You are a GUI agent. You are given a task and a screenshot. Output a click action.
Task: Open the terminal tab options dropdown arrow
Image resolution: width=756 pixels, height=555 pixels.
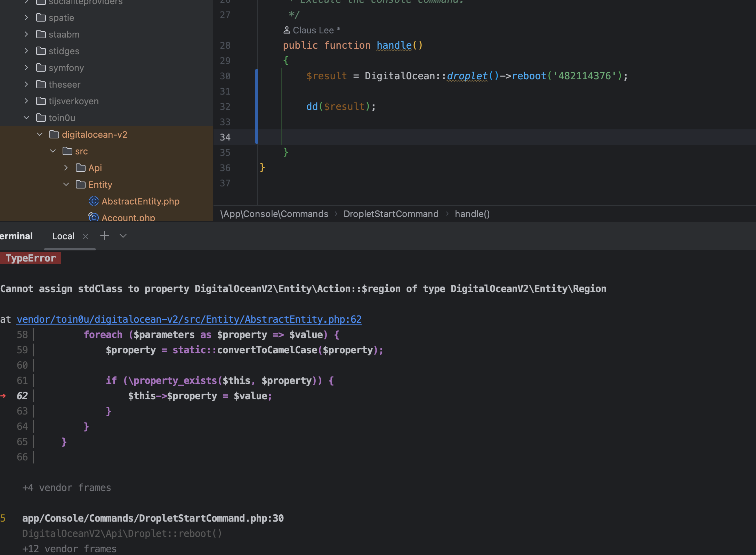[x=123, y=236]
